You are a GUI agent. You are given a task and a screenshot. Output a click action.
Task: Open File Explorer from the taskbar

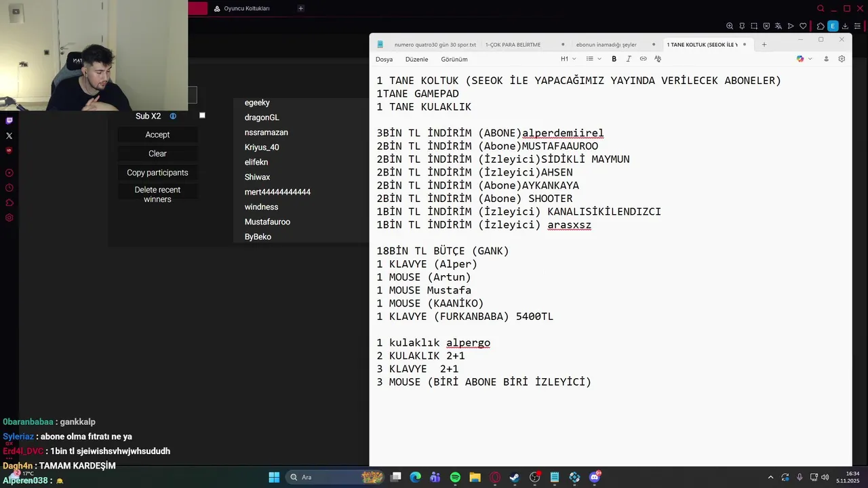475,477
